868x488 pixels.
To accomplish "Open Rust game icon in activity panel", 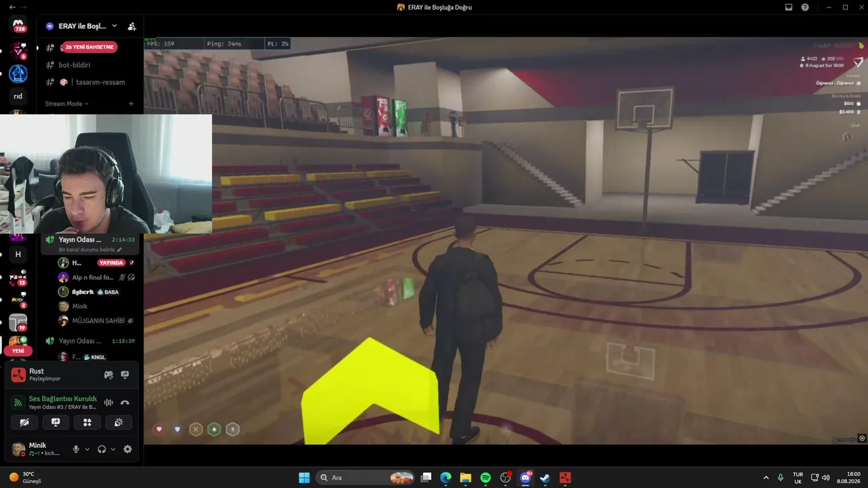I will (x=18, y=375).
